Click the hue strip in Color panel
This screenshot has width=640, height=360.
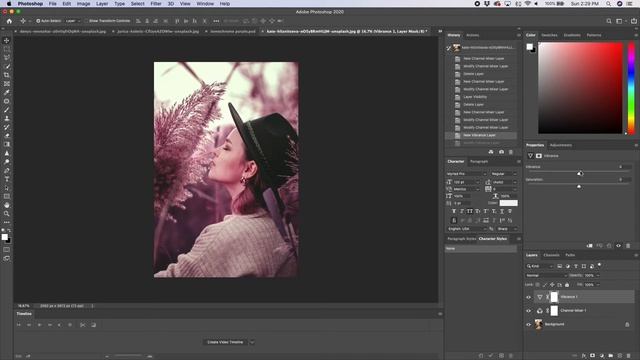click(631, 88)
